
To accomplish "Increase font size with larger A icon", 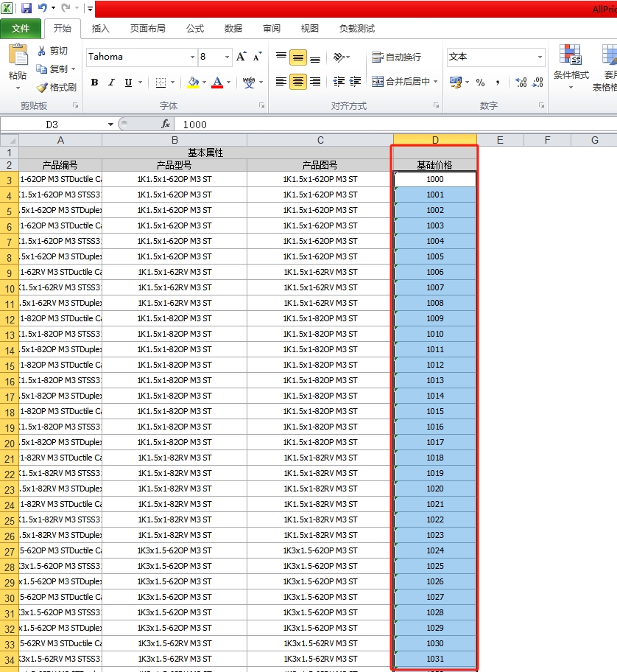I will pos(241,57).
